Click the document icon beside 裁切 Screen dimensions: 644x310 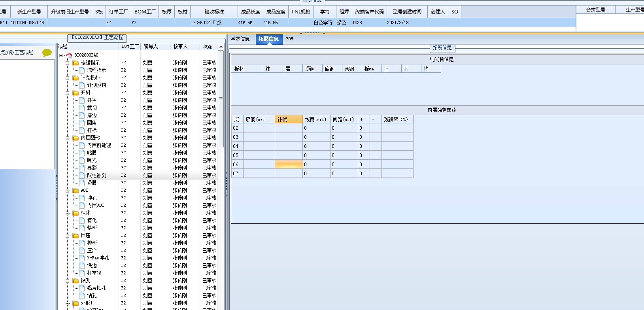pyautogui.click(x=82, y=108)
